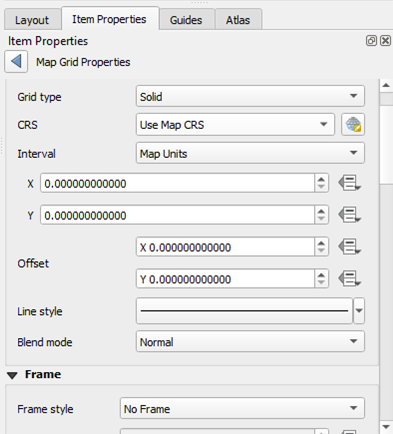
Task: Switch to the Layout tab
Action: click(32, 20)
